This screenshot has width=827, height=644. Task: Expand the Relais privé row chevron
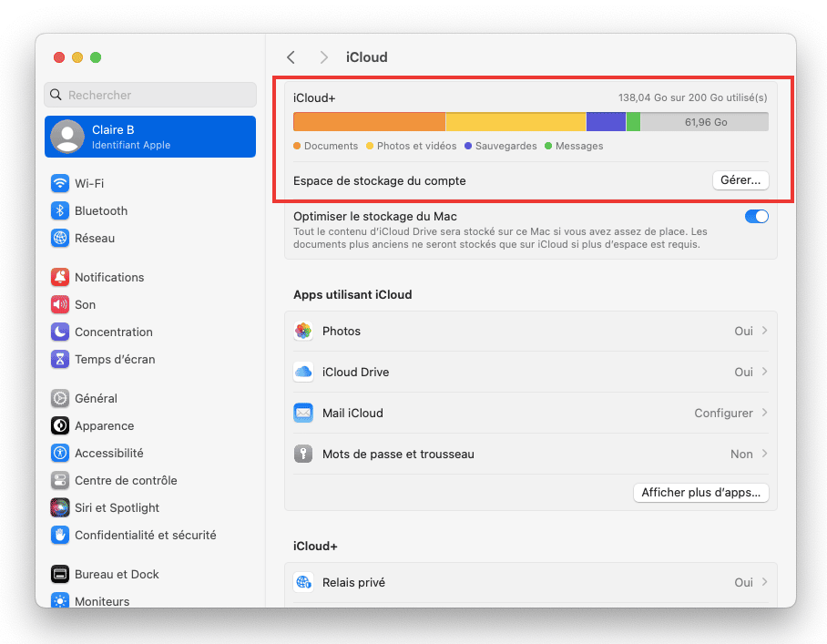click(x=764, y=582)
